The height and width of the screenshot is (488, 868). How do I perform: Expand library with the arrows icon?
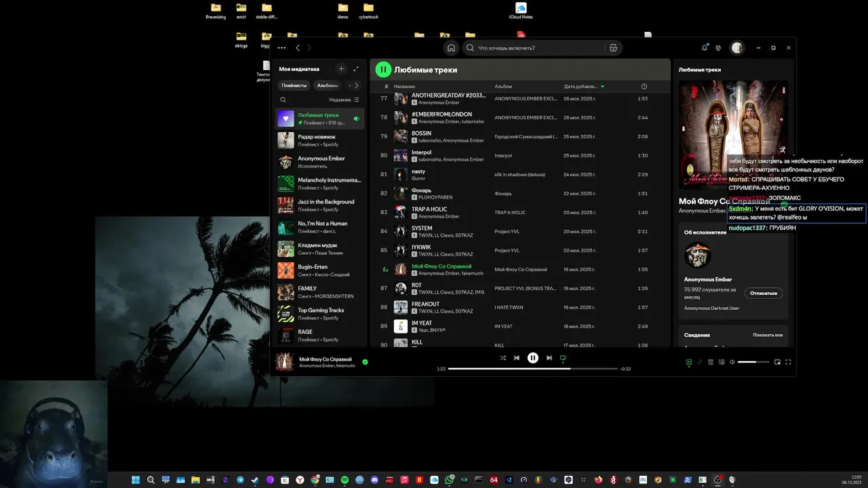356,68
